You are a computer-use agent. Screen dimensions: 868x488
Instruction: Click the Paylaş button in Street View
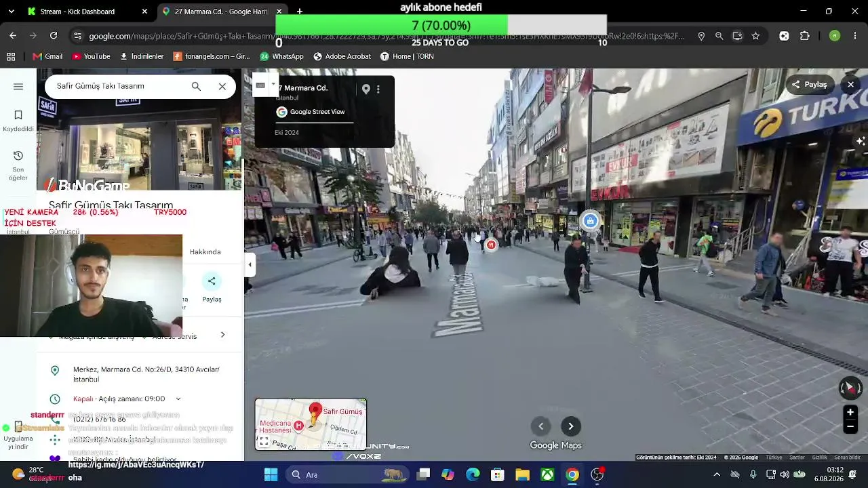(x=809, y=85)
